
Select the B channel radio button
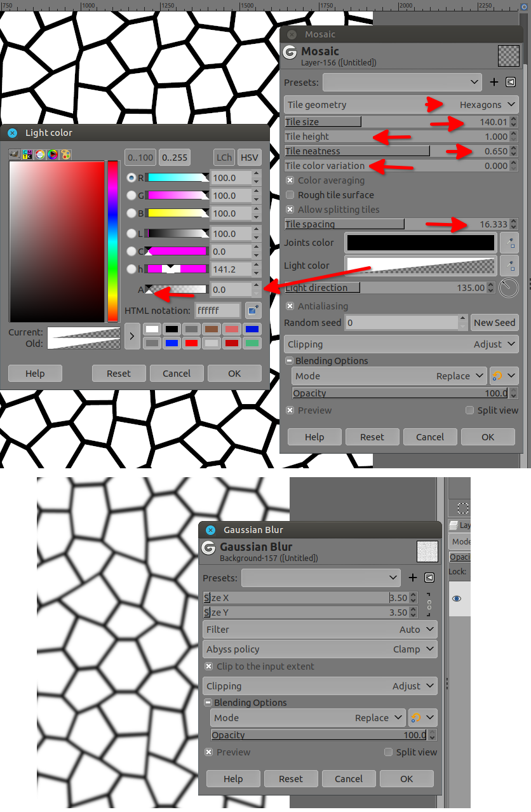point(131,213)
